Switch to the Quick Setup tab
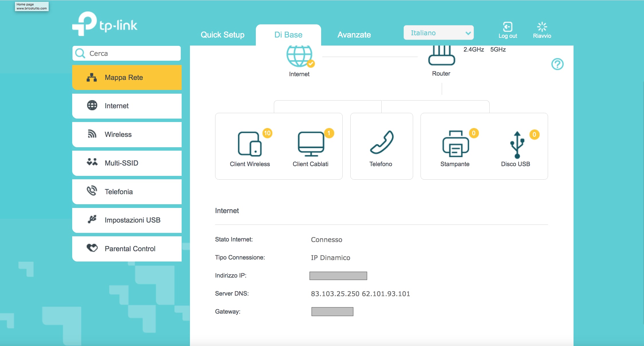This screenshot has width=644, height=346. click(x=222, y=35)
